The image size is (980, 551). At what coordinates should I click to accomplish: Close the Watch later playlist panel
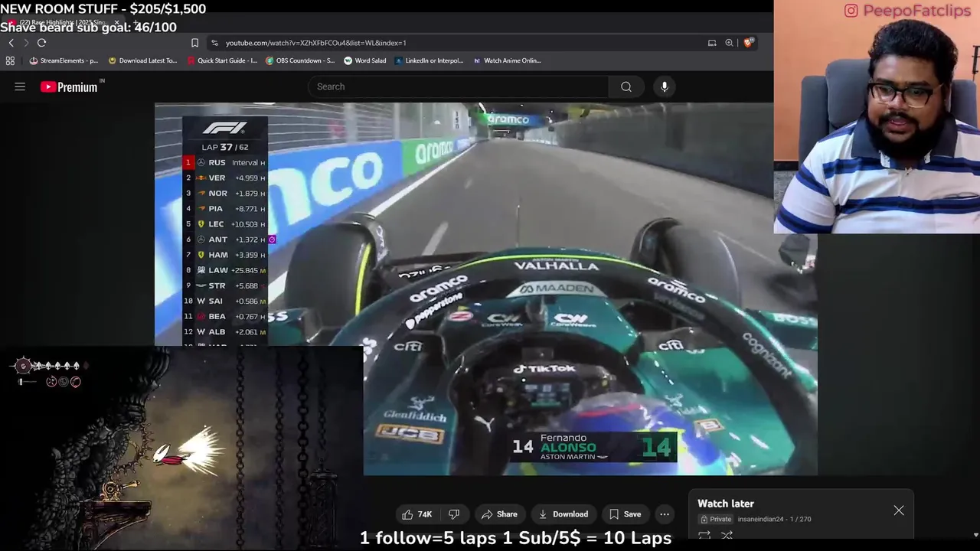[899, 510]
